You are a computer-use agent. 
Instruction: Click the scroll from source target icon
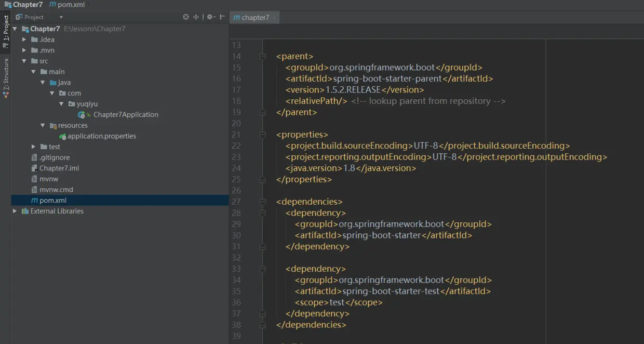click(186, 17)
